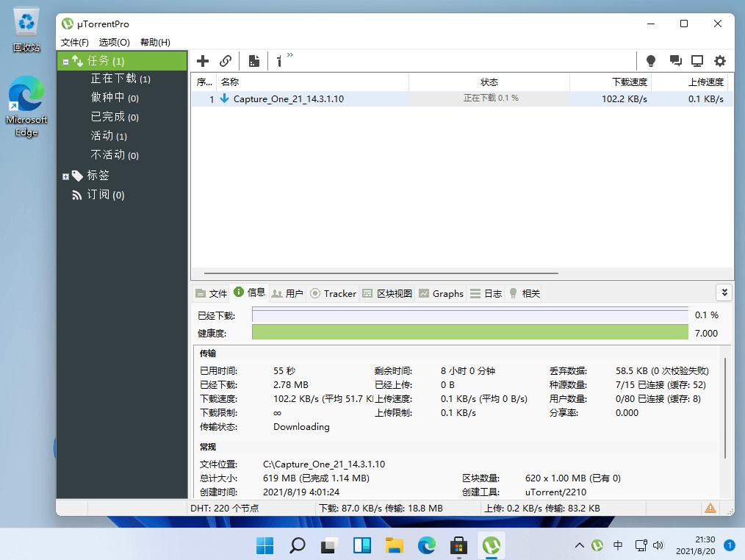
Task: Sort by the 状态 column header
Action: (x=489, y=82)
